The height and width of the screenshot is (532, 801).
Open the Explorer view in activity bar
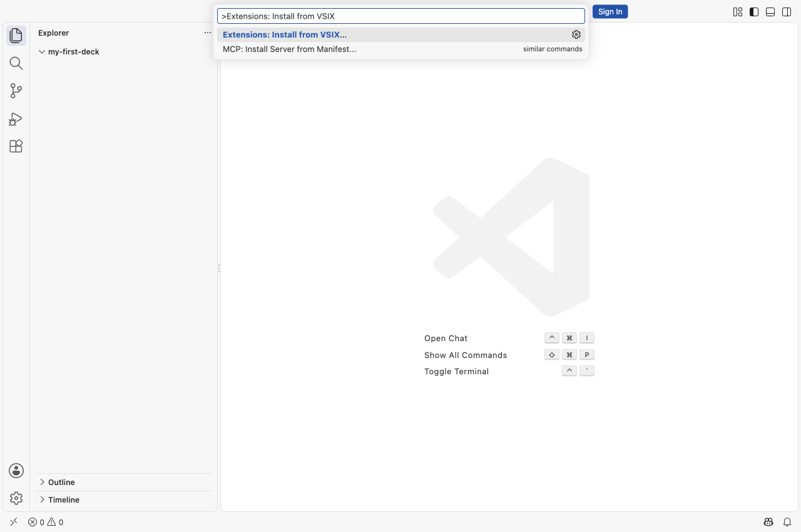point(16,36)
